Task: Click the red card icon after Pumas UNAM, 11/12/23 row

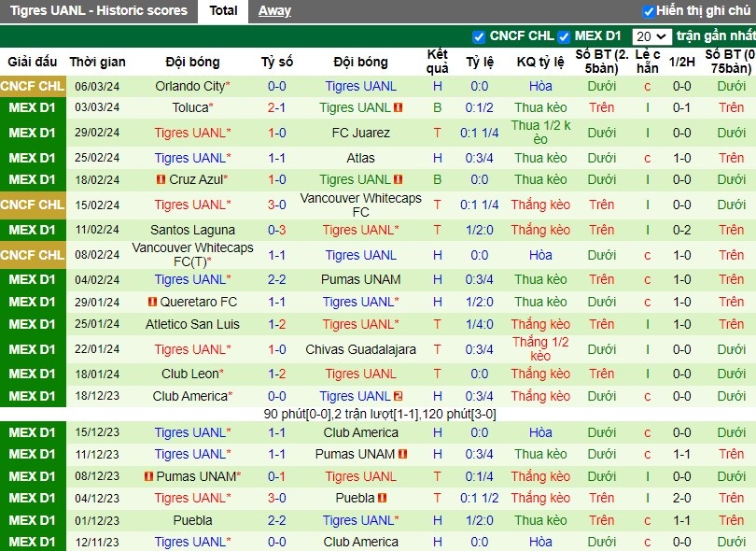Action: click(x=403, y=454)
